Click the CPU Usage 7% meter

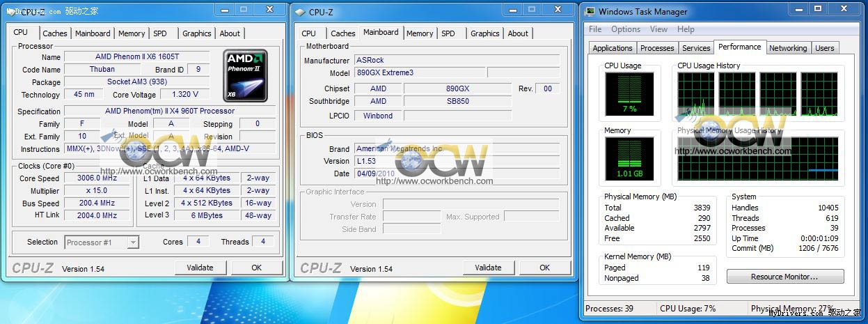click(x=629, y=94)
